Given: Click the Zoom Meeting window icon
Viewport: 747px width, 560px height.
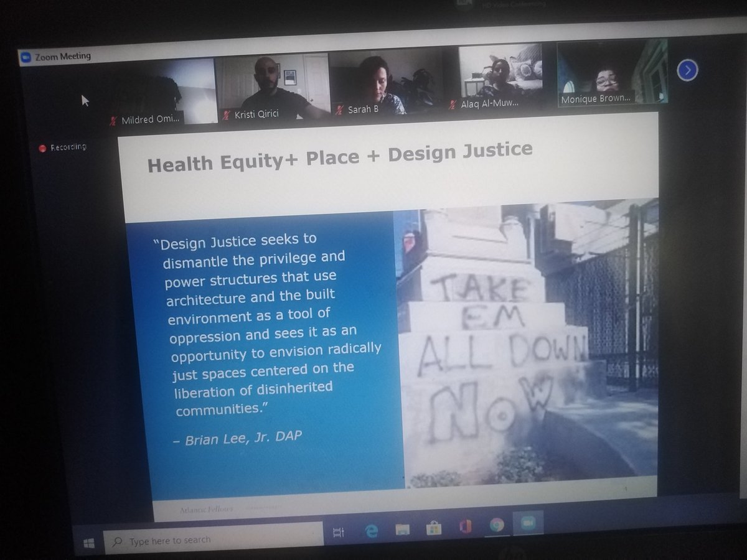Looking at the screenshot, I should [x=26, y=57].
